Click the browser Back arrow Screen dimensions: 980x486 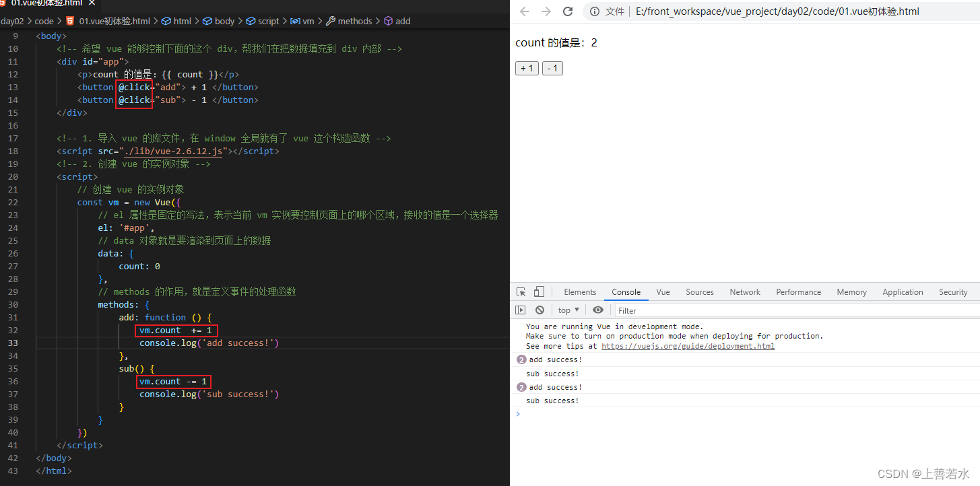(525, 11)
